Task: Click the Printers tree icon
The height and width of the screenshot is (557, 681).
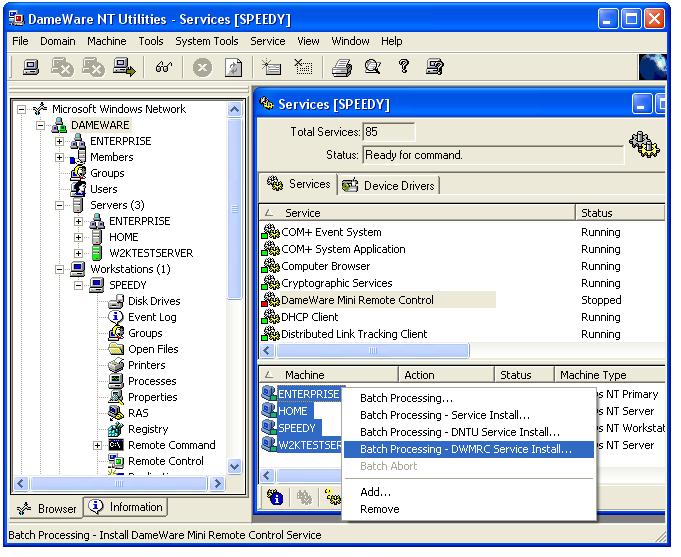Action: pos(116,365)
